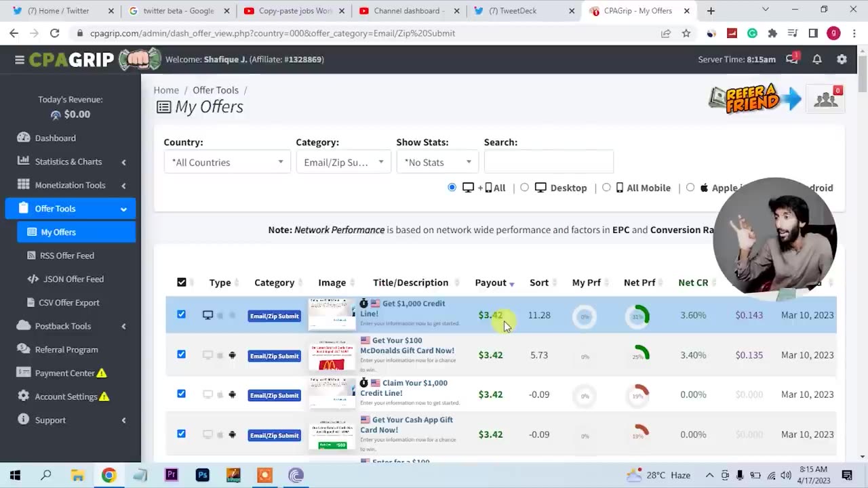Image resolution: width=868 pixels, height=488 pixels.
Task: Open the Country dropdown
Action: [x=227, y=162]
